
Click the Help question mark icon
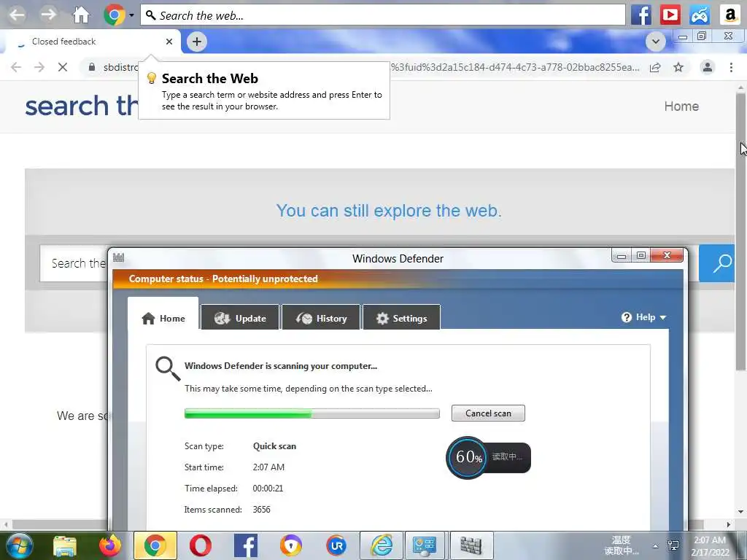pyautogui.click(x=627, y=317)
